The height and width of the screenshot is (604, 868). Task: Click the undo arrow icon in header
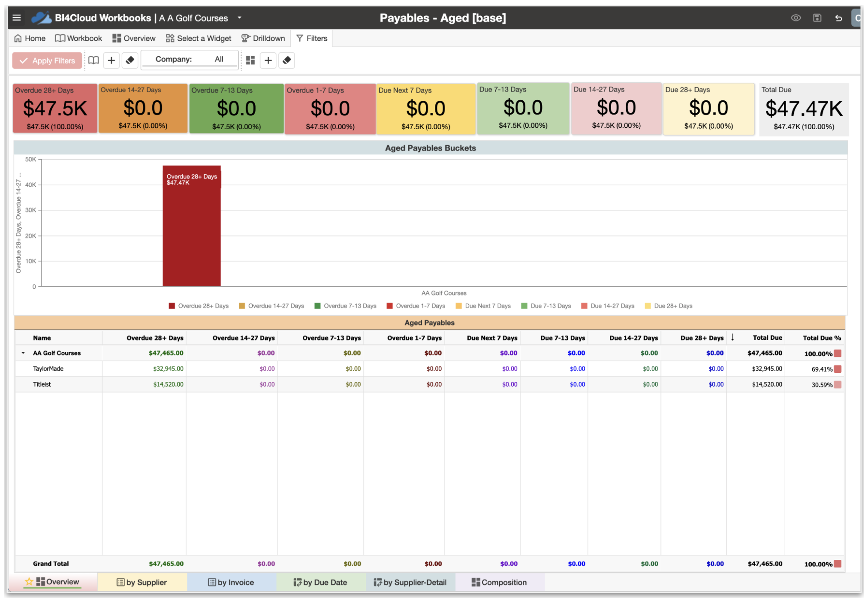click(x=838, y=18)
